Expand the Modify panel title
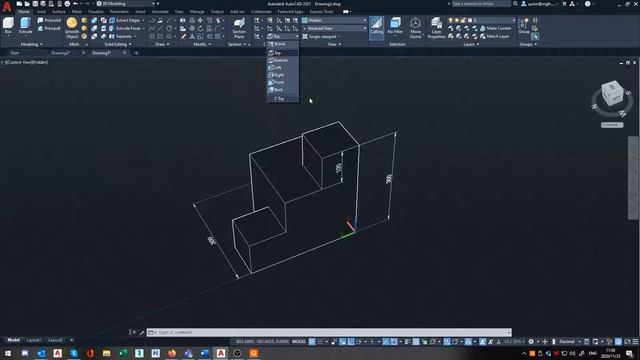This screenshot has height=360, width=640. click(x=202, y=44)
